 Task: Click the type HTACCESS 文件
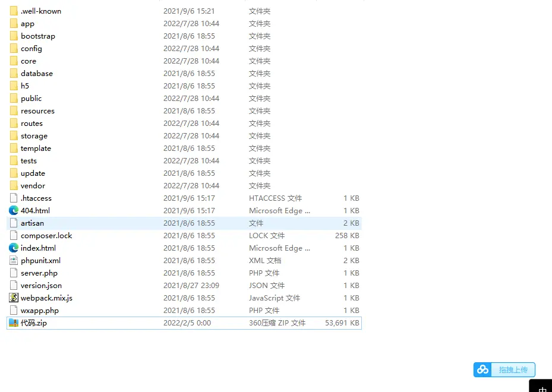point(275,198)
